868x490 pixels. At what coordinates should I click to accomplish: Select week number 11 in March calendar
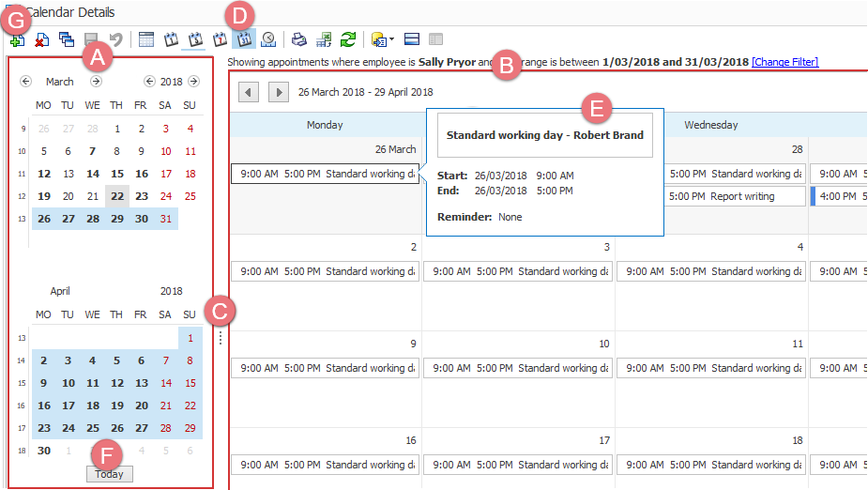point(22,174)
